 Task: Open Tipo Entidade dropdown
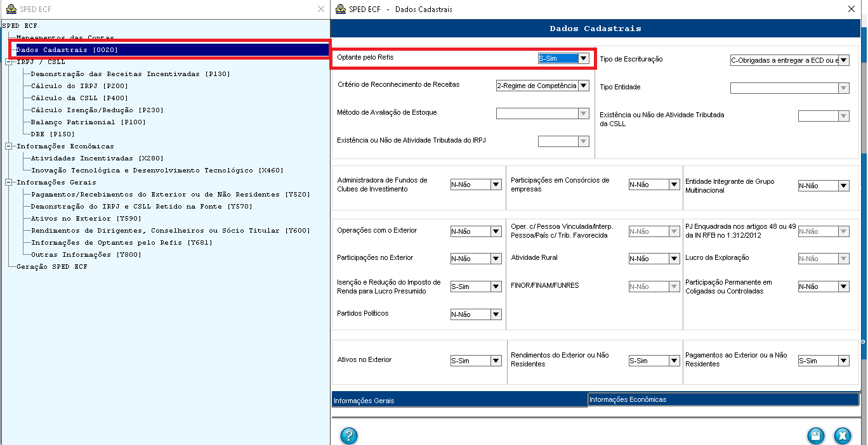point(844,88)
